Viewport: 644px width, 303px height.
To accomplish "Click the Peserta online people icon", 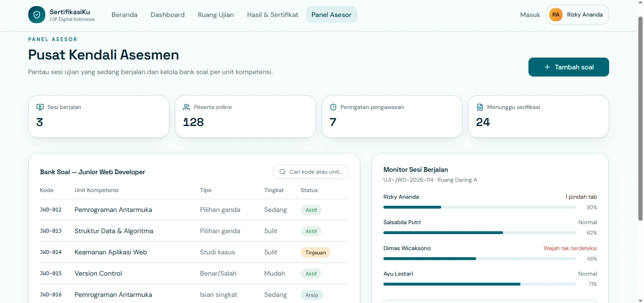I will click(x=187, y=107).
